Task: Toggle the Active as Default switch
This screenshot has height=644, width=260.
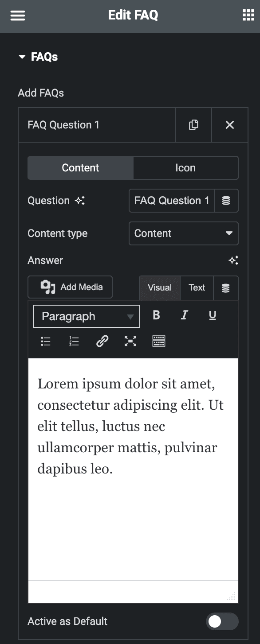Action: point(222,622)
